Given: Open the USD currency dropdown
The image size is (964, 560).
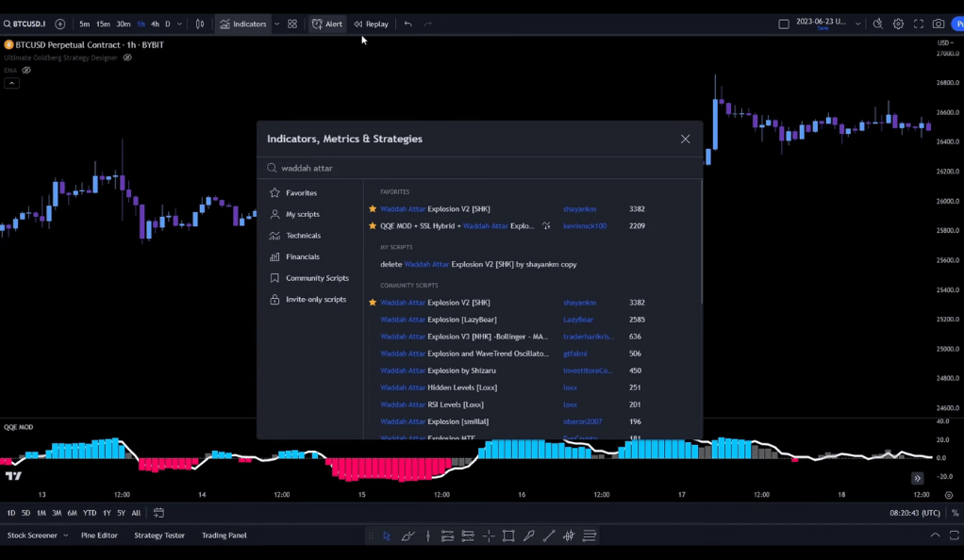Looking at the screenshot, I should (x=945, y=42).
